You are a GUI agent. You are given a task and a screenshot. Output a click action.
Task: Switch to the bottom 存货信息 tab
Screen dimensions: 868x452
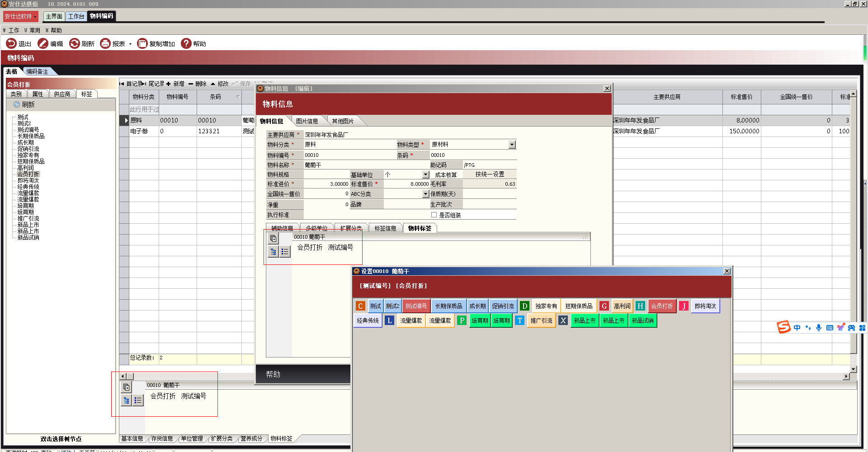162,438
